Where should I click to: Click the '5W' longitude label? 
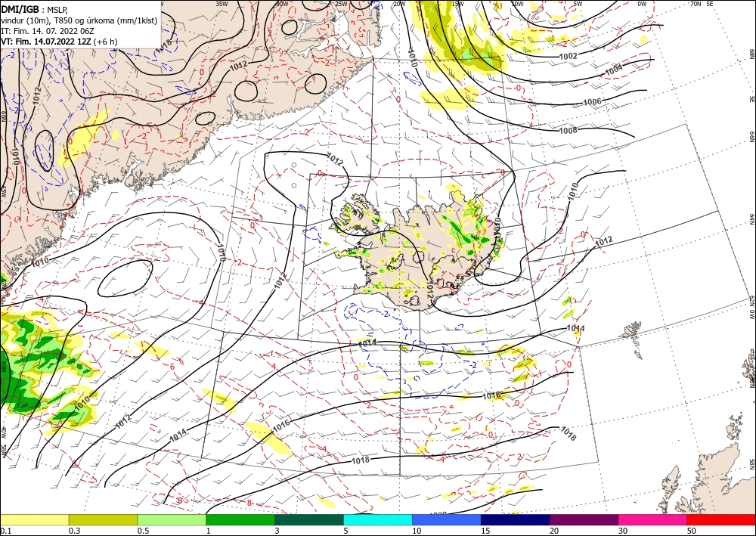tap(578, 4)
